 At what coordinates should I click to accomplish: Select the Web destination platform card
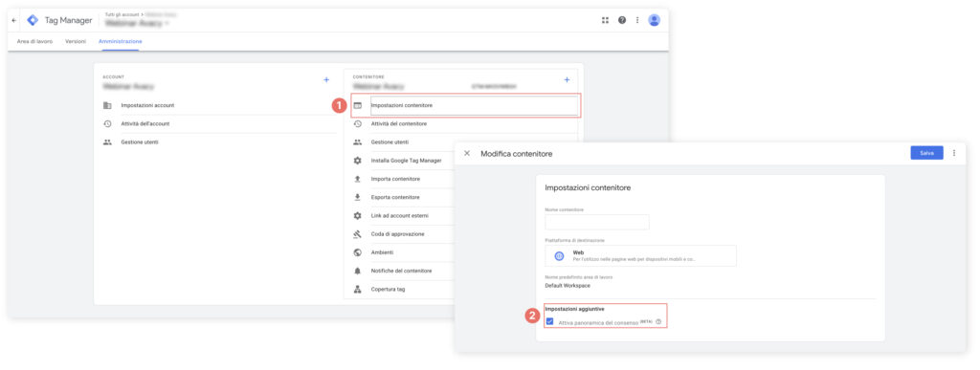pyautogui.click(x=640, y=256)
